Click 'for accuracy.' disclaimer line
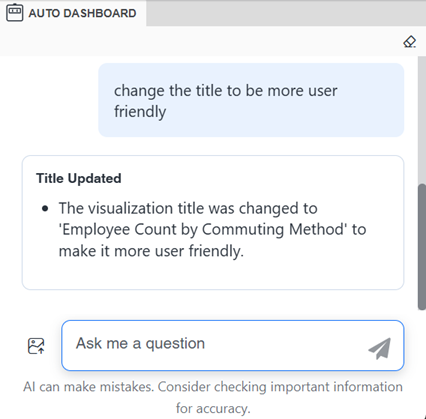The image size is (426, 419). click(213, 408)
